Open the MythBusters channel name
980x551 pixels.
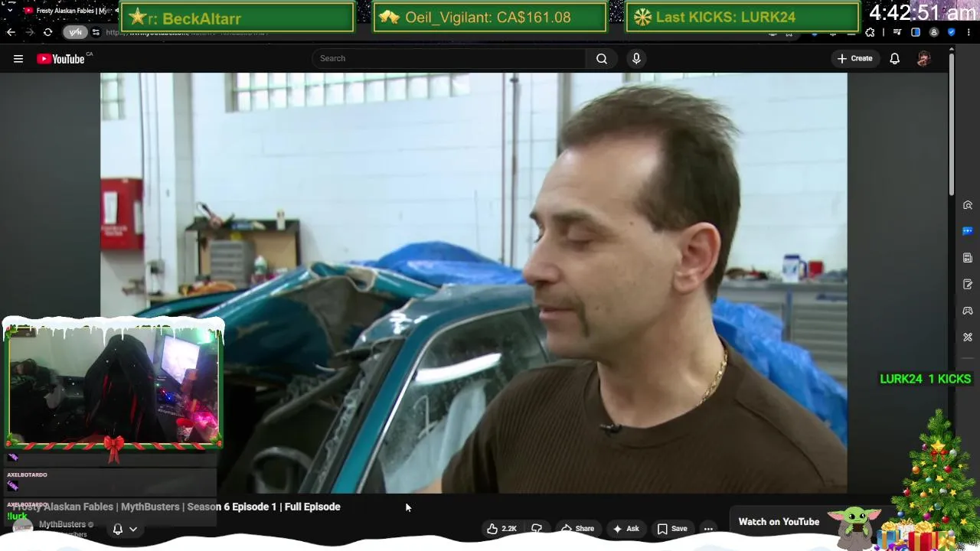pyautogui.click(x=62, y=524)
